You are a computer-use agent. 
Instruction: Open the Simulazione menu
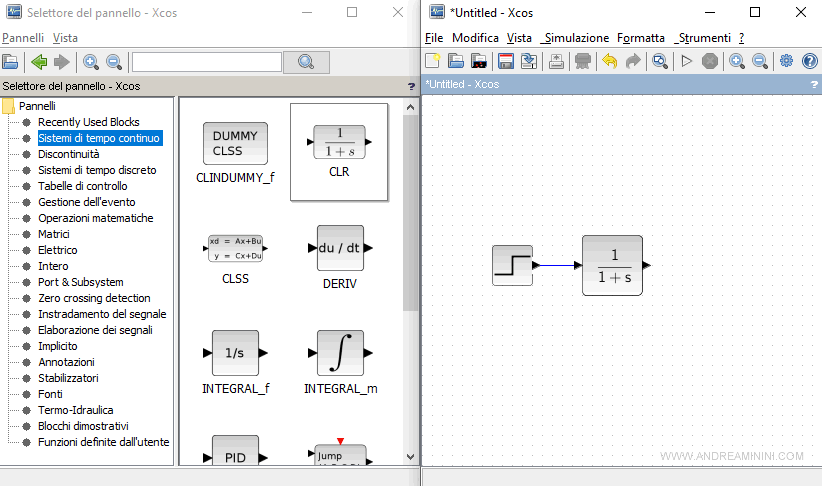575,38
